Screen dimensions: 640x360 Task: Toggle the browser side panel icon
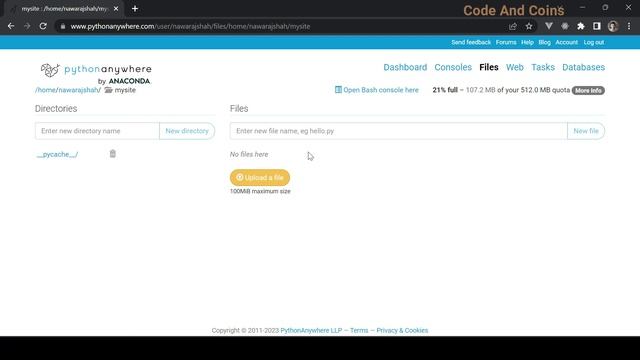(x=597, y=26)
